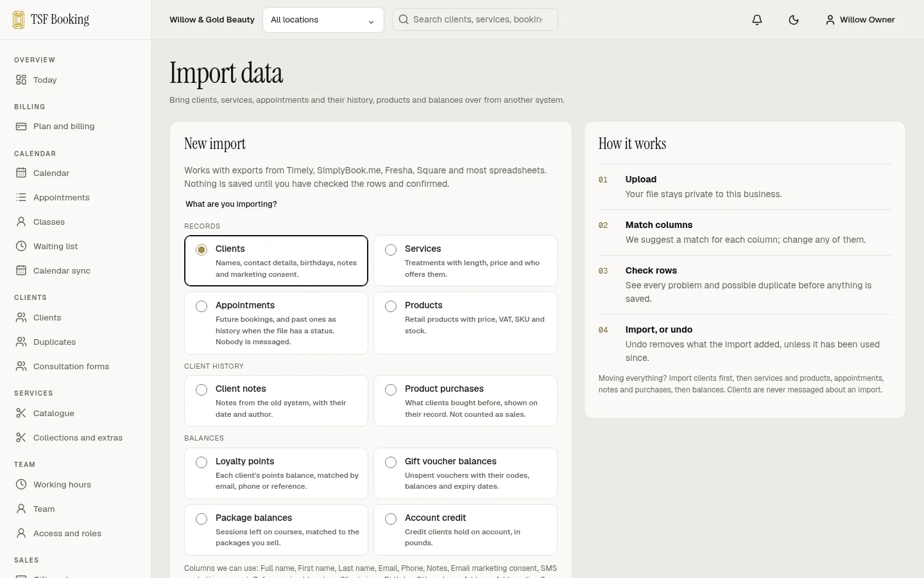Image resolution: width=924 pixels, height=578 pixels.
Task: Click the Appointments list icon
Action: (x=21, y=197)
